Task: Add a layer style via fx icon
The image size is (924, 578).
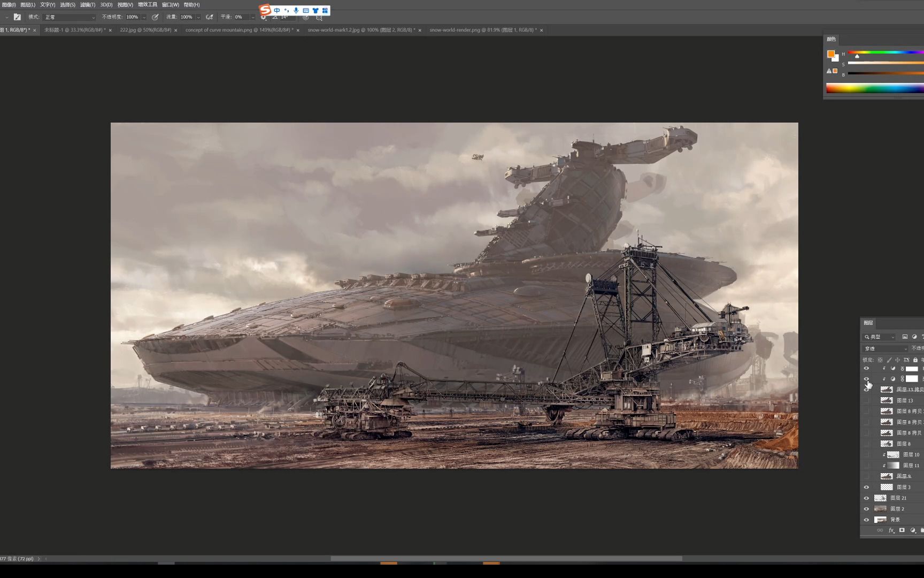Action: 891,530
